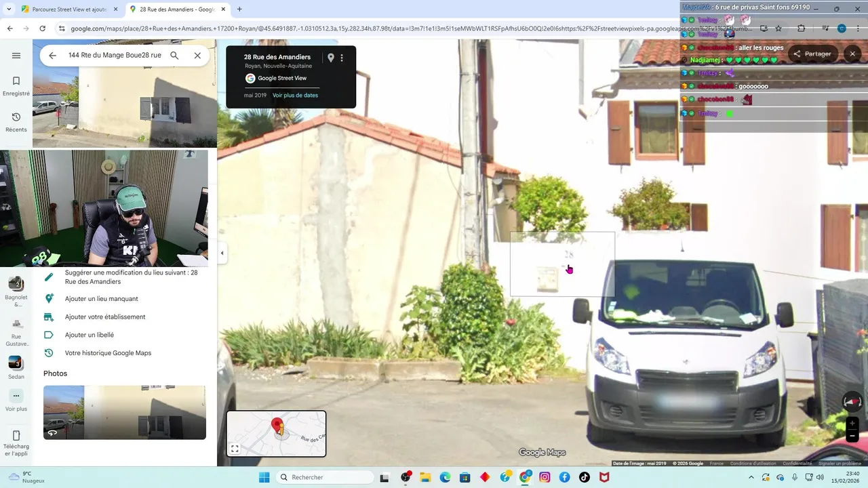The height and width of the screenshot is (488, 868).
Task: Expand the minimap with the fullscreen icon
Action: pos(235,449)
